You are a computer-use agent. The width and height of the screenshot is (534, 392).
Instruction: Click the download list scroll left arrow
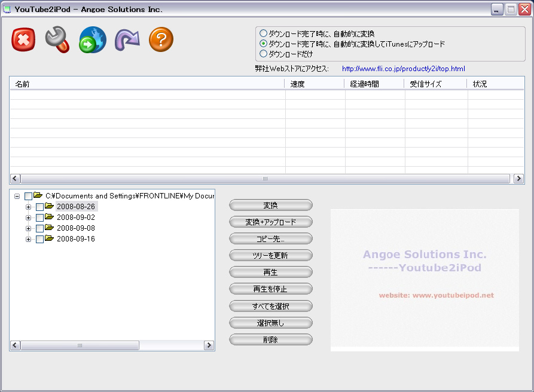(x=15, y=178)
